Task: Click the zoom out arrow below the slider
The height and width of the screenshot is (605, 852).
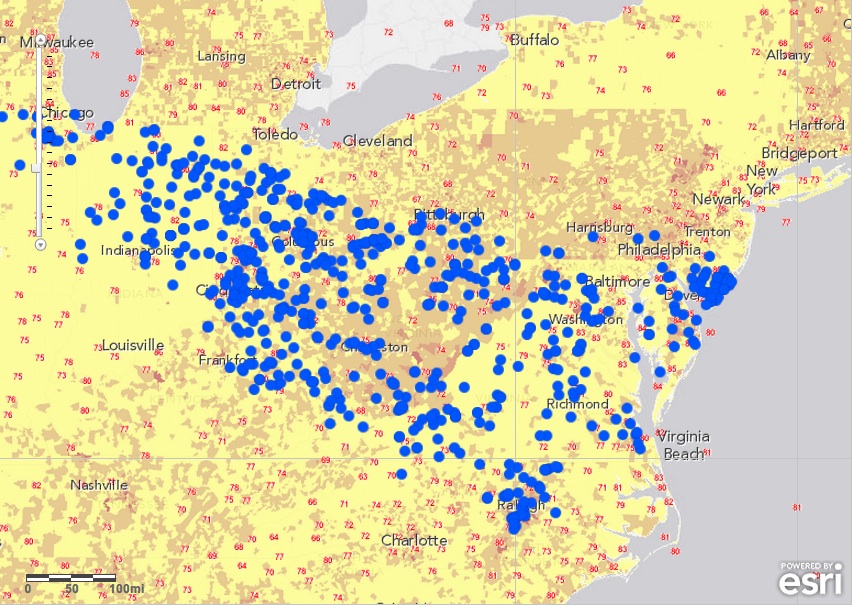Action: click(x=39, y=244)
